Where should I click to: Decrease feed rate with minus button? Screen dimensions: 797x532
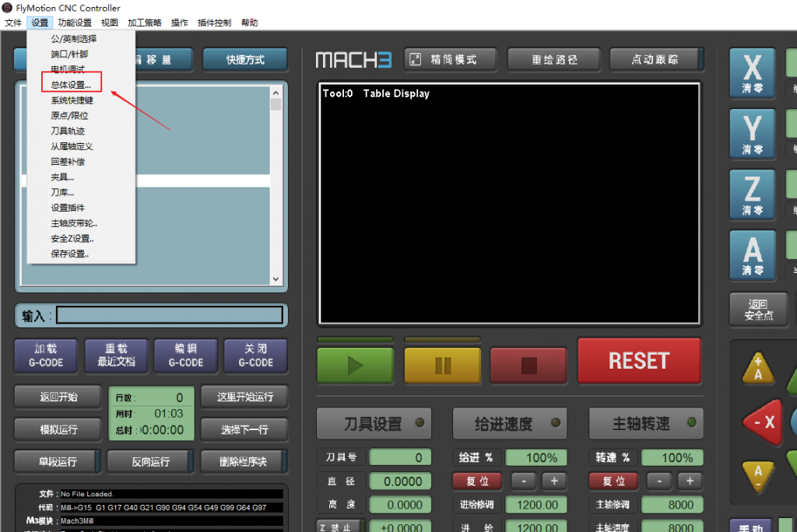point(524,481)
